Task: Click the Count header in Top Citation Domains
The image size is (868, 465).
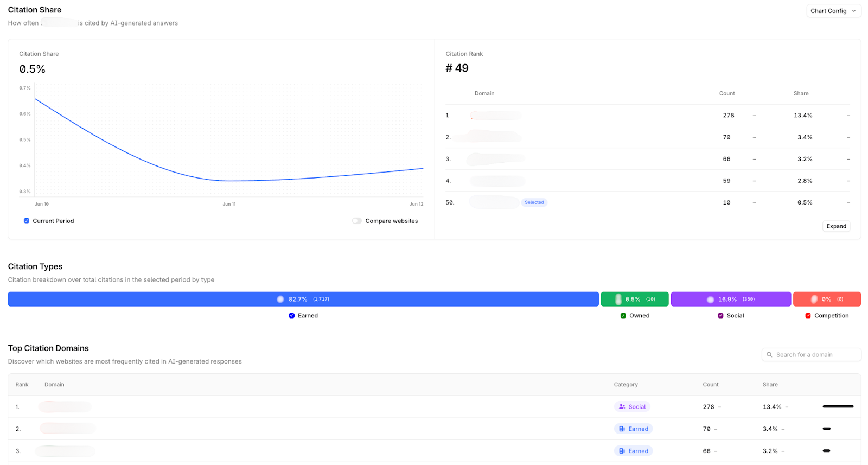Action: point(711,385)
